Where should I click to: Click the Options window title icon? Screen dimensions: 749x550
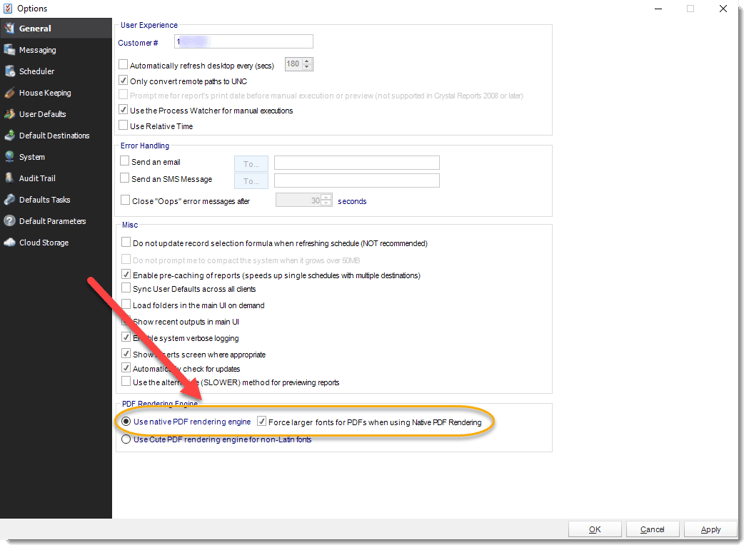point(8,9)
